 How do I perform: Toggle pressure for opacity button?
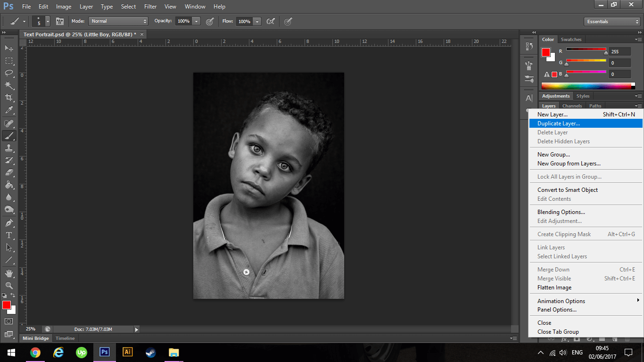point(210,21)
